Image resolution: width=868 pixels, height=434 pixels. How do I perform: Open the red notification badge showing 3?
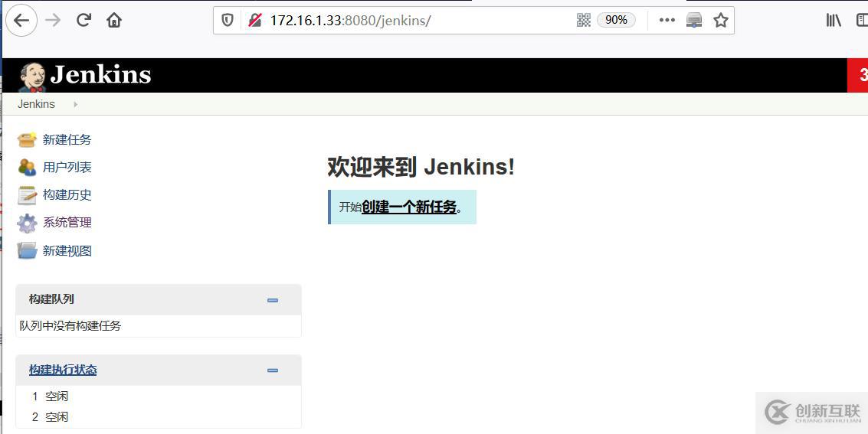click(x=858, y=75)
